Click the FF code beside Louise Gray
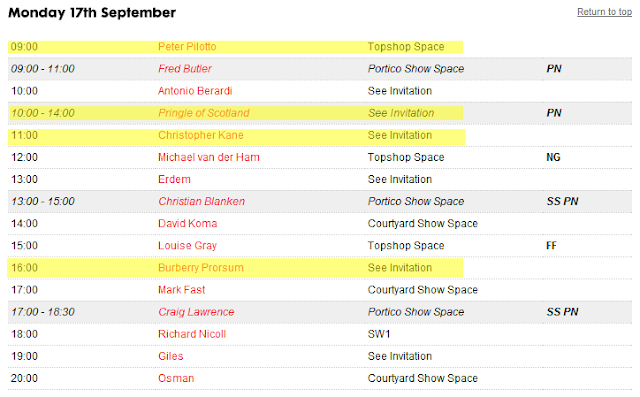Screen dimensions: 640x397 click(x=551, y=246)
